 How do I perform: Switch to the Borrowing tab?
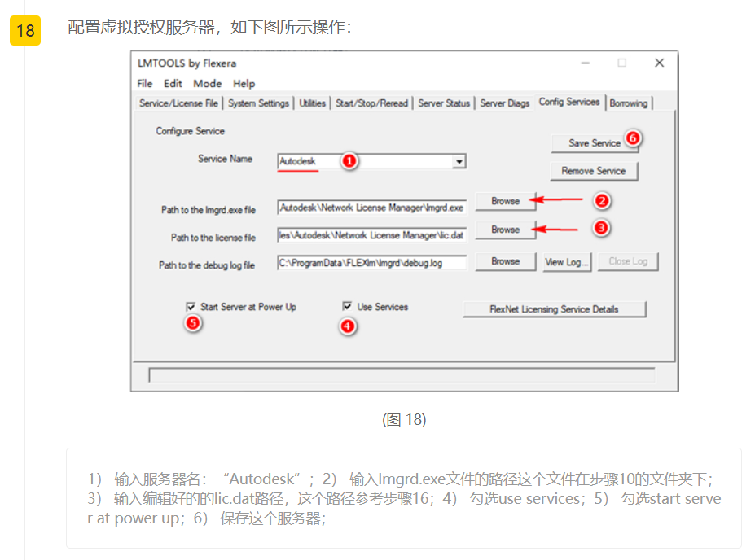[x=629, y=103]
